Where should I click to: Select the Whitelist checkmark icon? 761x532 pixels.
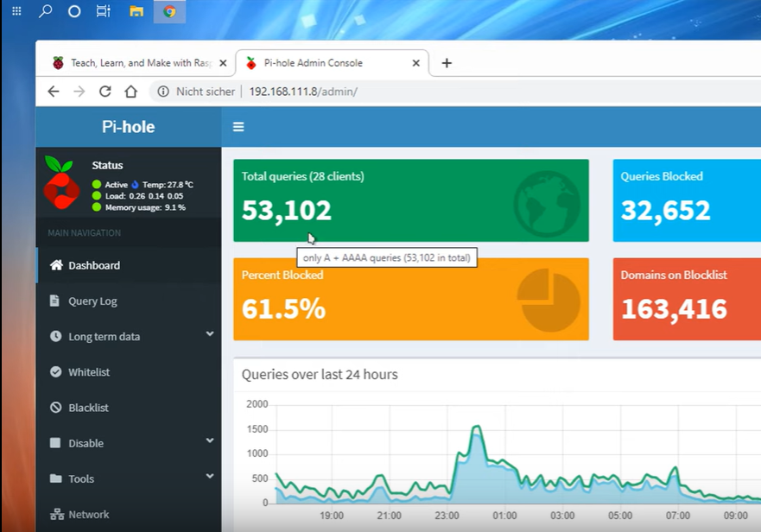[56, 372]
